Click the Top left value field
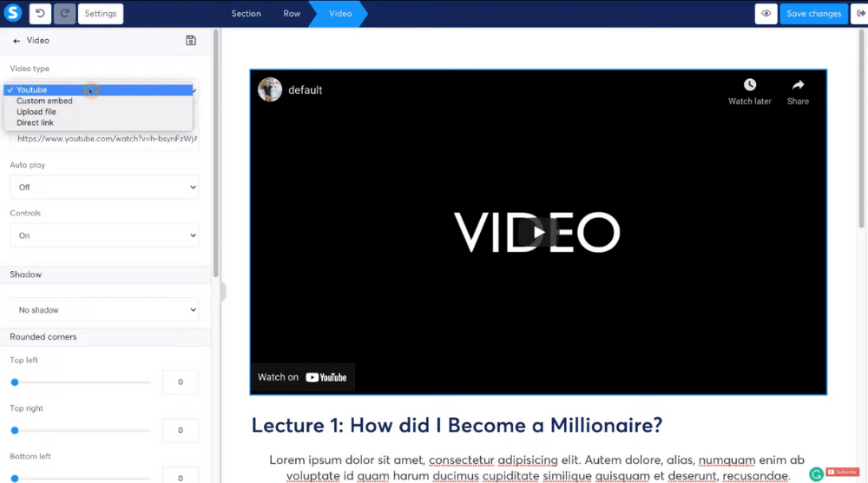Viewport: 868px width, 483px height. click(x=181, y=382)
